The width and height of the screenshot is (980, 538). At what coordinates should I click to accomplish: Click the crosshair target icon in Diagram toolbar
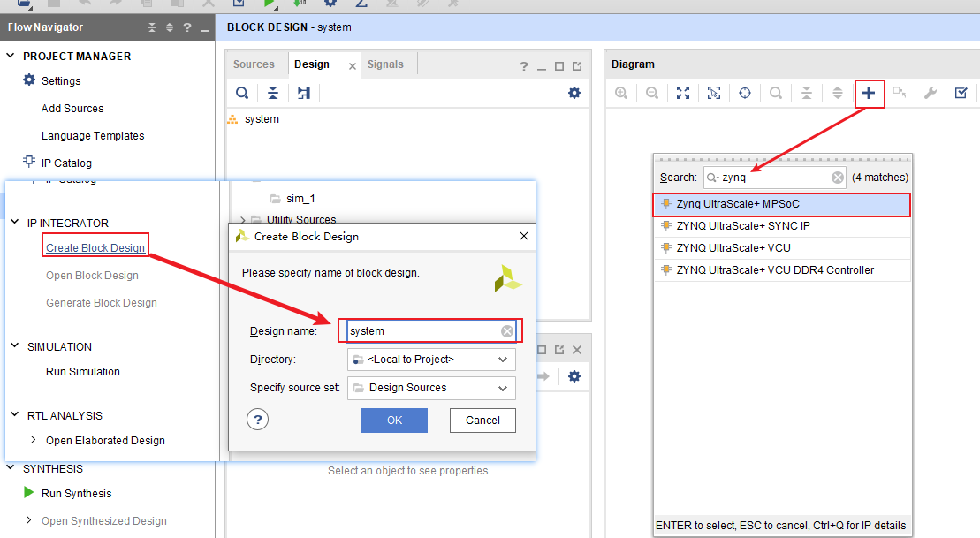745,93
